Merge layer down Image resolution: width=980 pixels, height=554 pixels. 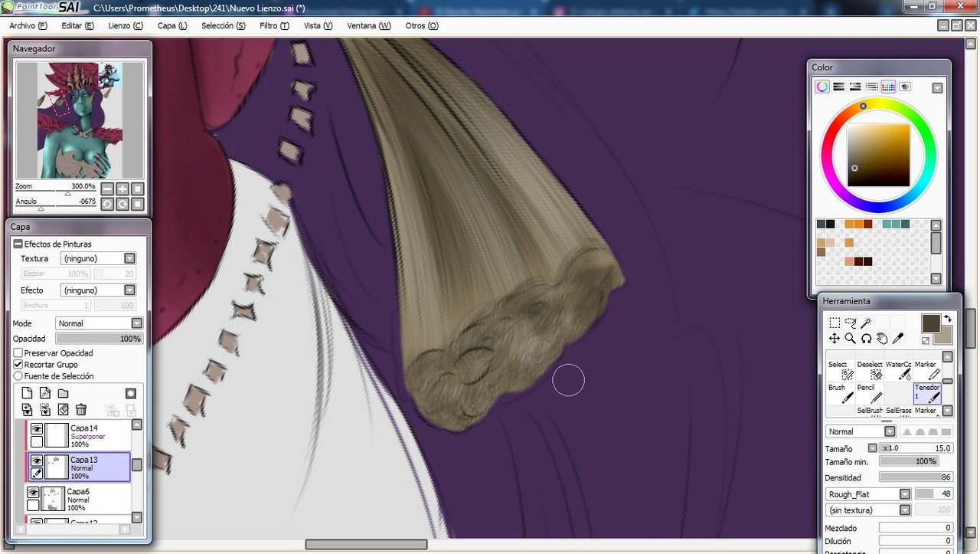click(x=45, y=410)
